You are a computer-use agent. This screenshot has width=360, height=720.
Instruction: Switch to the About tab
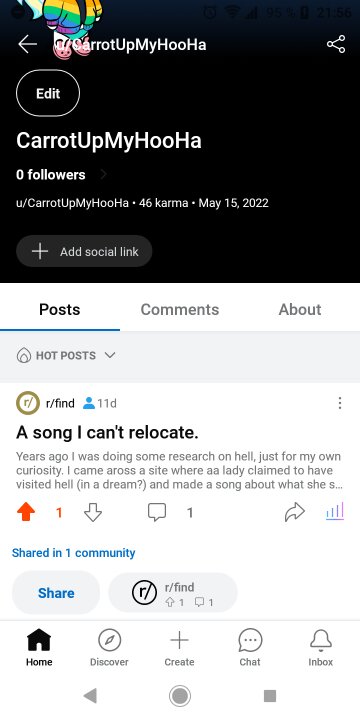point(300,309)
